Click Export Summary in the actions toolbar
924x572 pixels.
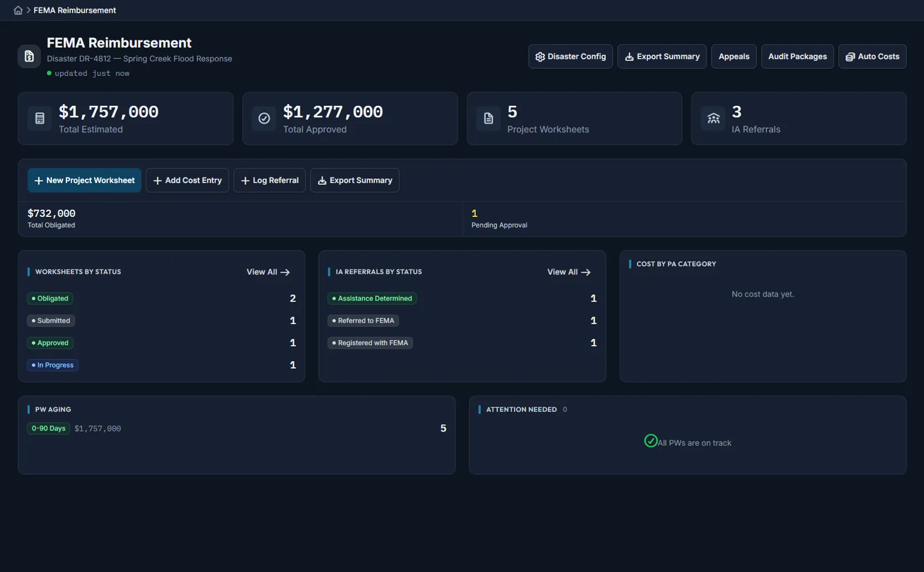coord(355,180)
